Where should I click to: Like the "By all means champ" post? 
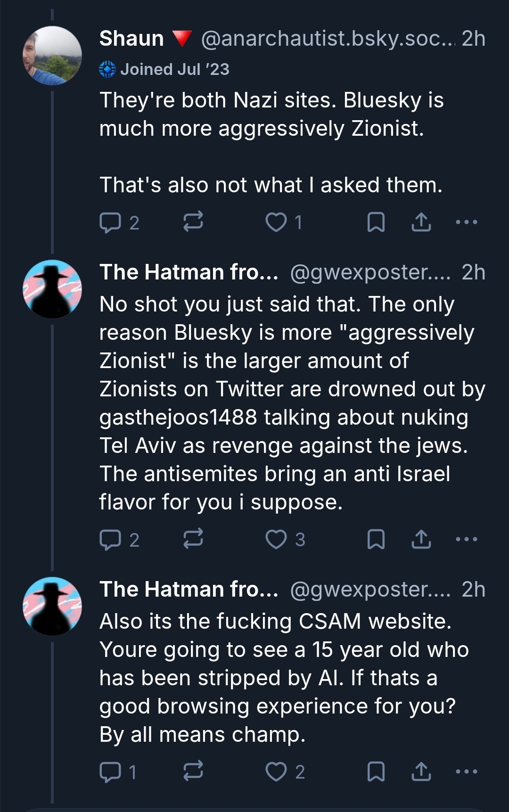coord(276,771)
